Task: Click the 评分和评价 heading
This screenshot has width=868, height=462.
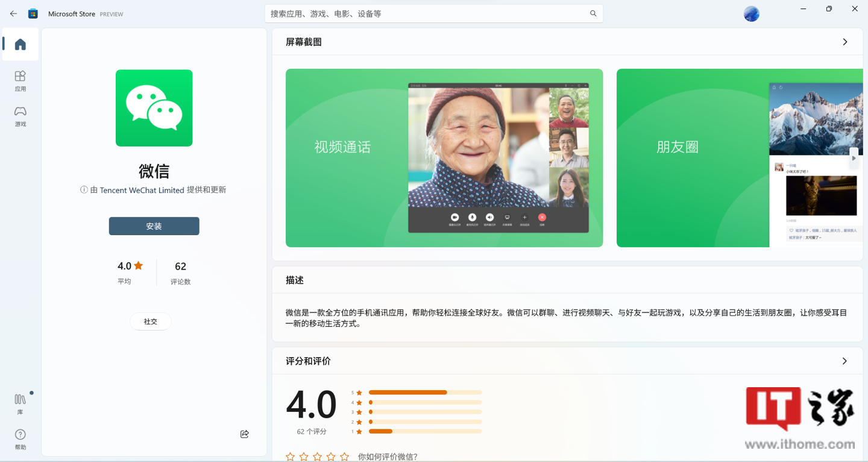Action: [x=308, y=361]
